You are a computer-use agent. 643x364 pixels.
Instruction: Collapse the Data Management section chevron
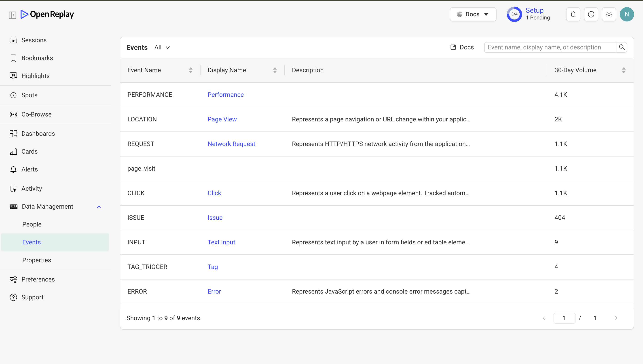pyautogui.click(x=99, y=207)
